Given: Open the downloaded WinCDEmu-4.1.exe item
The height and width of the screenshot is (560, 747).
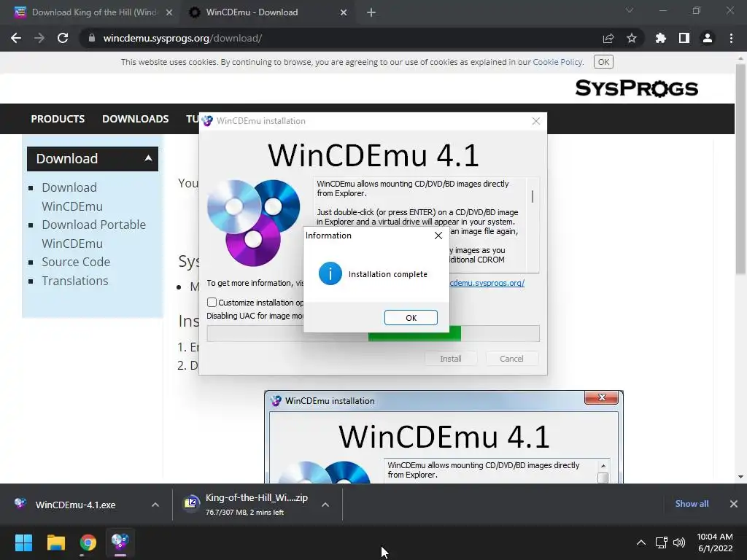Looking at the screenshot, I should [x=75, y=505].
